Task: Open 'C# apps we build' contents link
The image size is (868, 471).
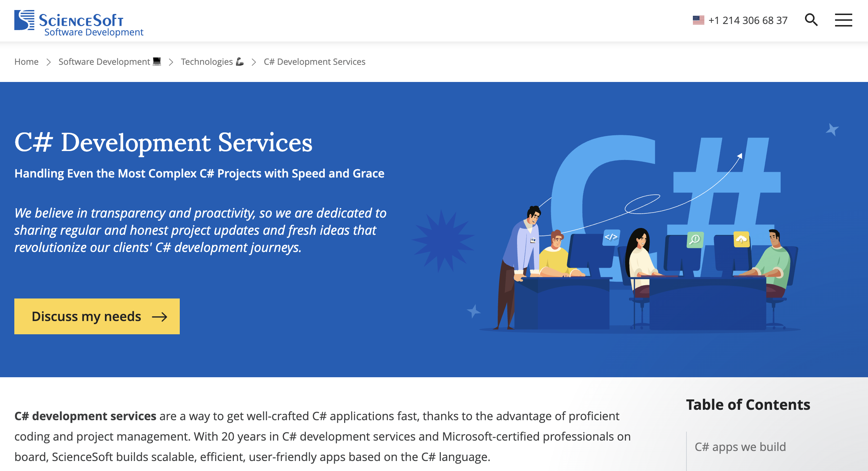Action: (x=740, y=447)
